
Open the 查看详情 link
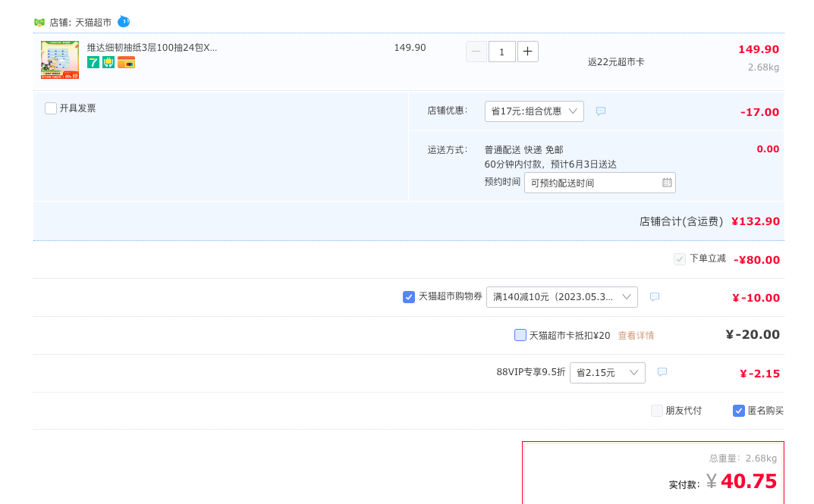click(636, 336)
